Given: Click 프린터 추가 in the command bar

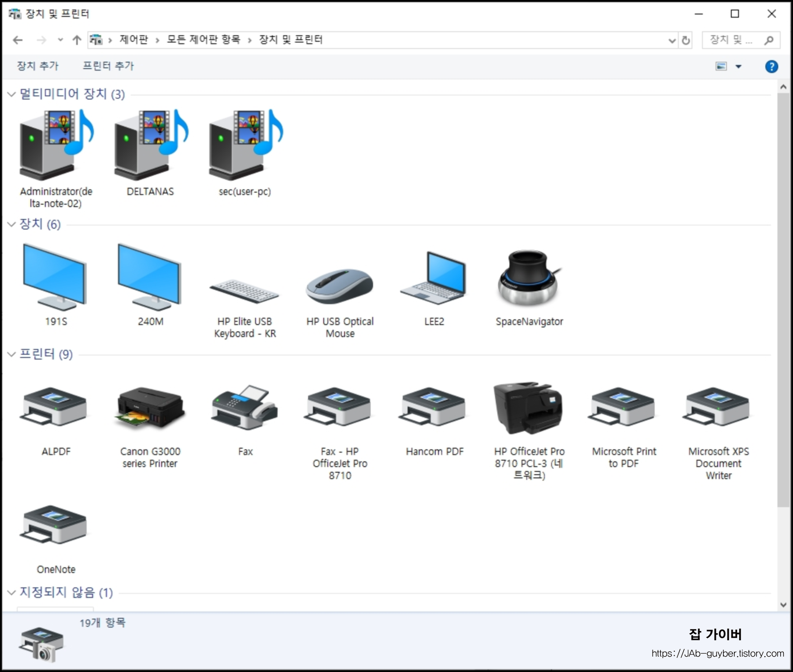Looking at the screenshot, I should pos(108,66).
